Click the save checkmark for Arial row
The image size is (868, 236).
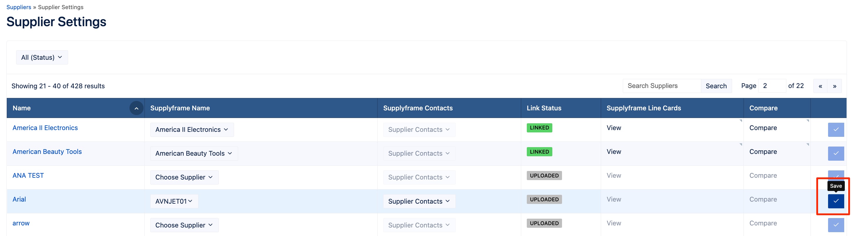click(836, 201)
